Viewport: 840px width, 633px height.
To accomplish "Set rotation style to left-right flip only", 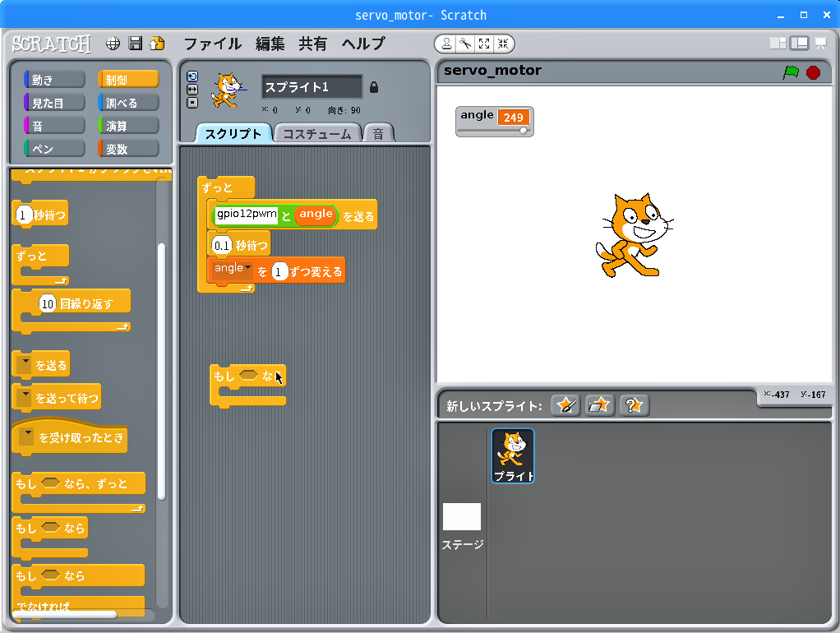I will (x=192, y=90).
